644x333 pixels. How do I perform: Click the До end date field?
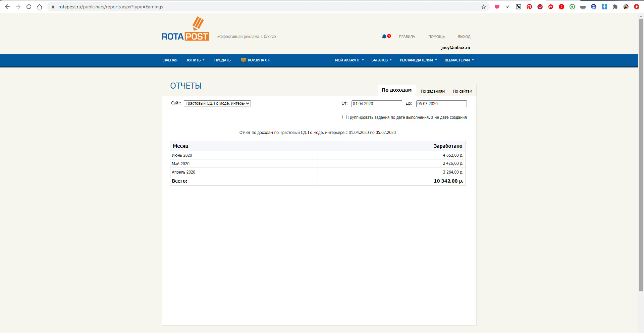[441, 104]
